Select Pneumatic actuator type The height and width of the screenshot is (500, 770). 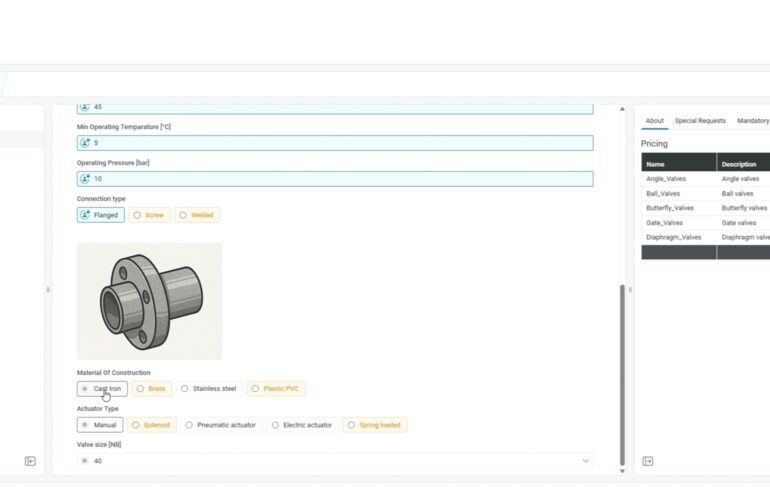click(x=221, y=425)
